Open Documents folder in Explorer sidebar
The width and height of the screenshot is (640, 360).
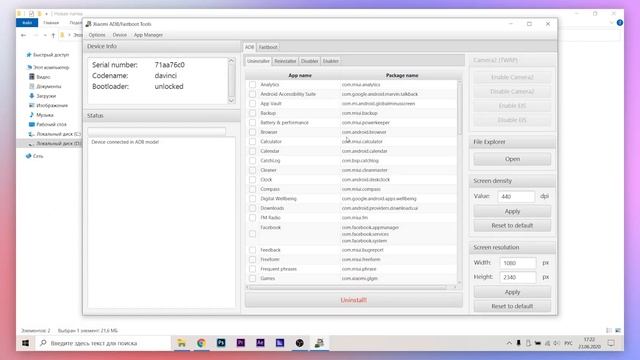45,87
